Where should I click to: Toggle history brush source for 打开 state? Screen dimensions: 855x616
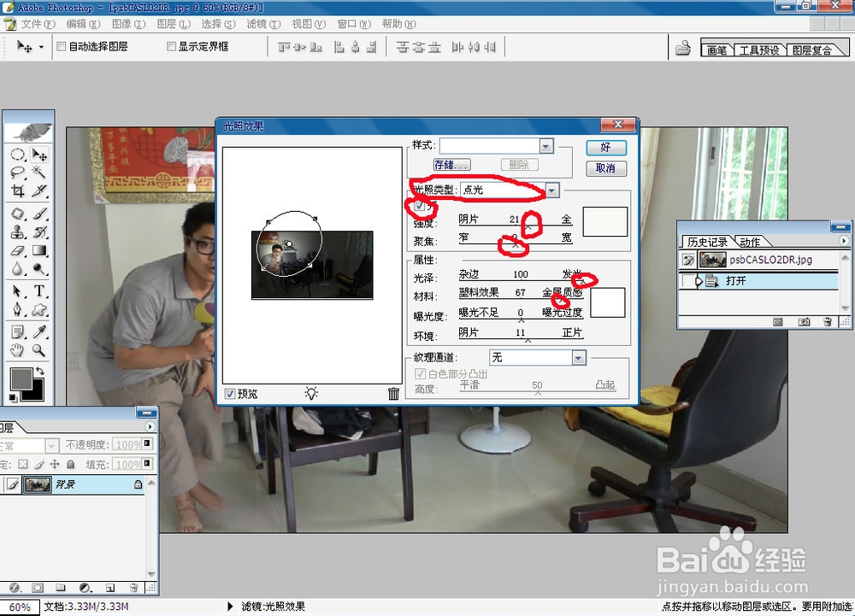point(688,281)
